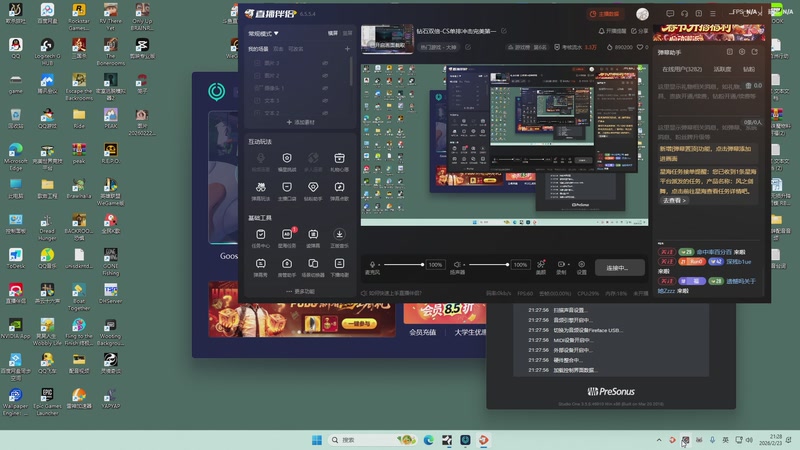This screenshot has width=800, height=450.
Task: Open the 弹幕玩法 icon
Action: (261, 187)
